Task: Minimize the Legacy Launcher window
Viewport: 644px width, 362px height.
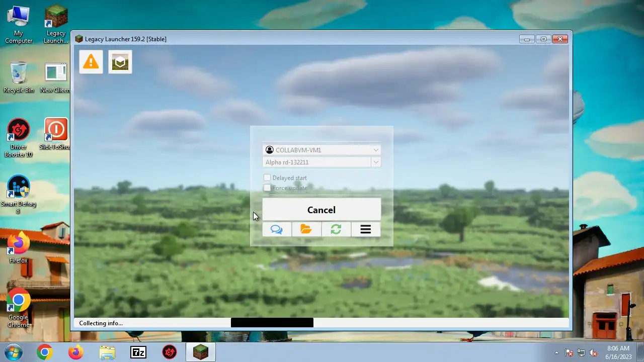Action: click(x=527, y=39)
